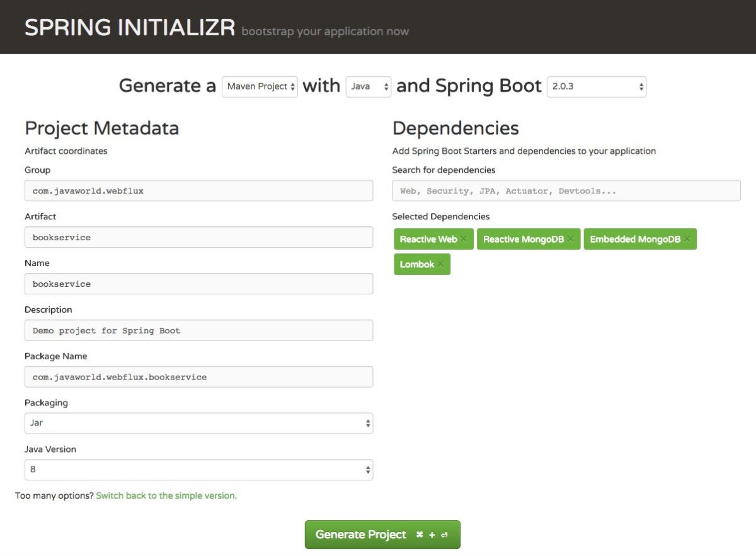Click the 'Too many options?' text
The height and width of the screenshot is (556, 756).
[x=54, y=495]
